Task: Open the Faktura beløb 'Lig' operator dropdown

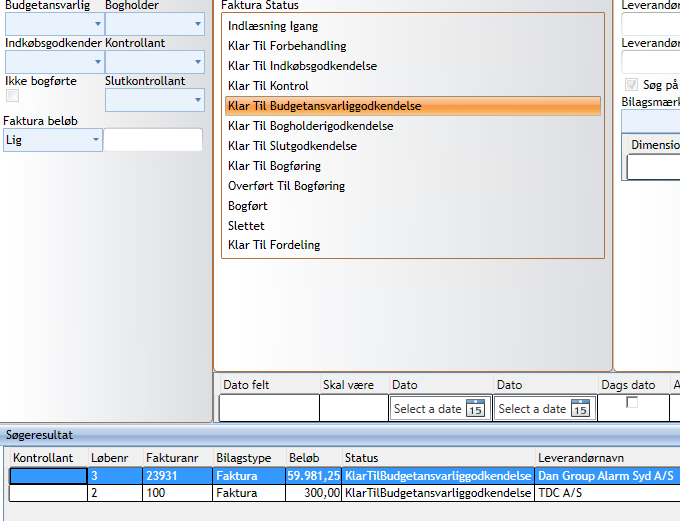Action: click(53, 140)
